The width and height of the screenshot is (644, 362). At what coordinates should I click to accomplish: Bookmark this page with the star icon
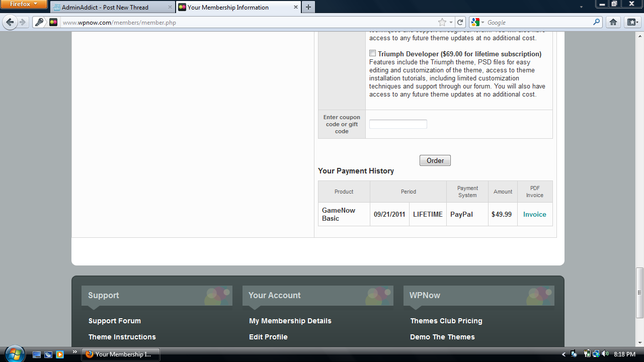pos(442,22)
